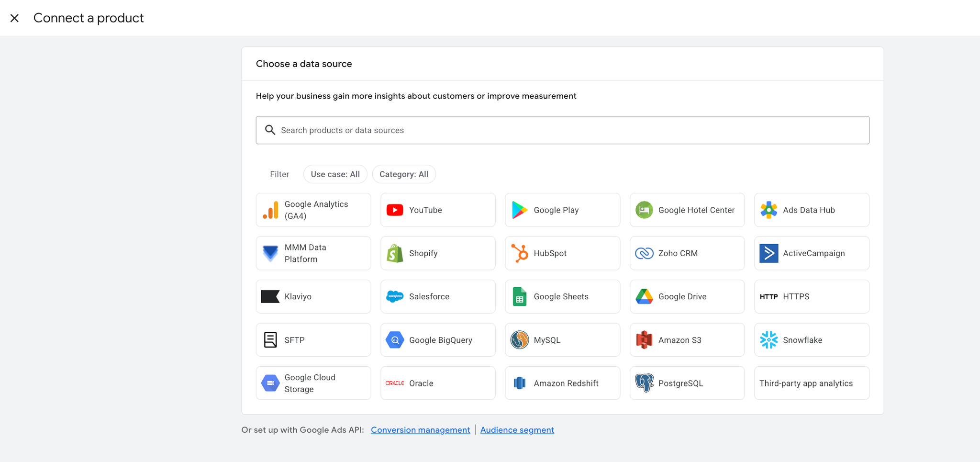
Task: Click the Google Drive triangle icon
Action: coord(644,297)
